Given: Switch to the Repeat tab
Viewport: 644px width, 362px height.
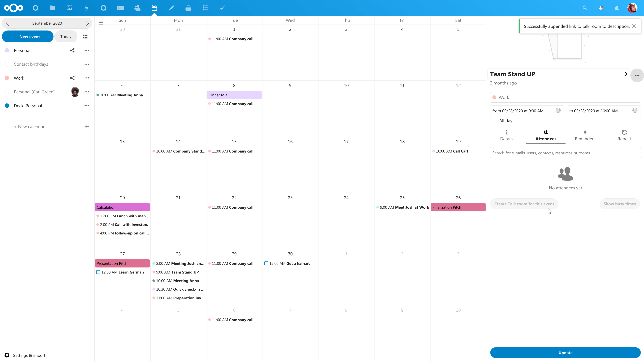Looking at the screenshot, I should coord(624,135).
